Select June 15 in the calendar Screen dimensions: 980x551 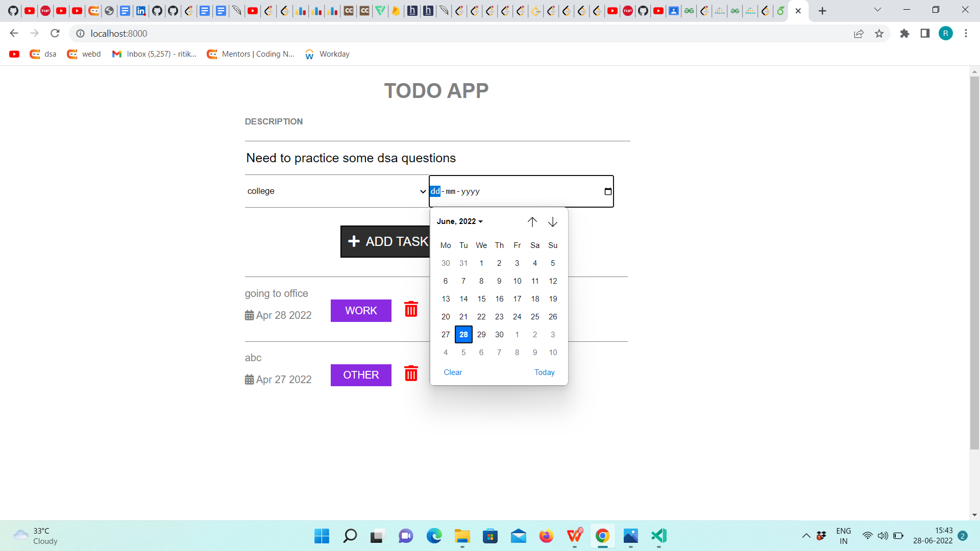point(481,299)
